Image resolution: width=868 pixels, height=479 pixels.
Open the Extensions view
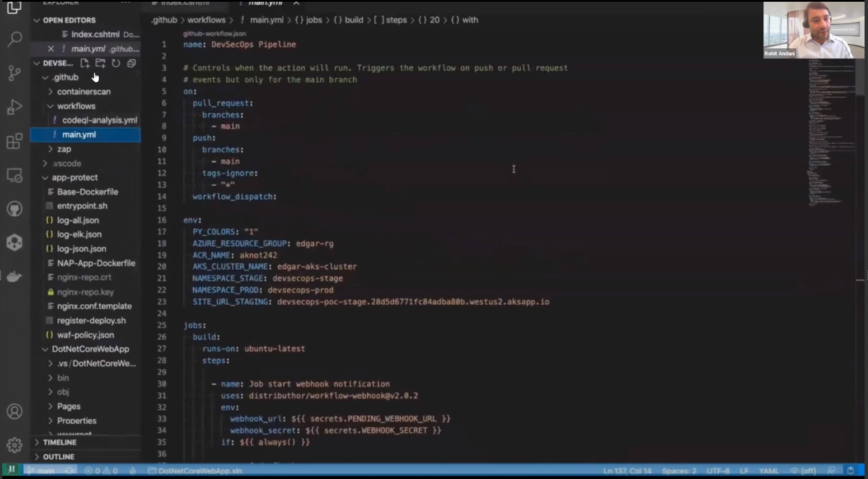[x=14, y=141]
